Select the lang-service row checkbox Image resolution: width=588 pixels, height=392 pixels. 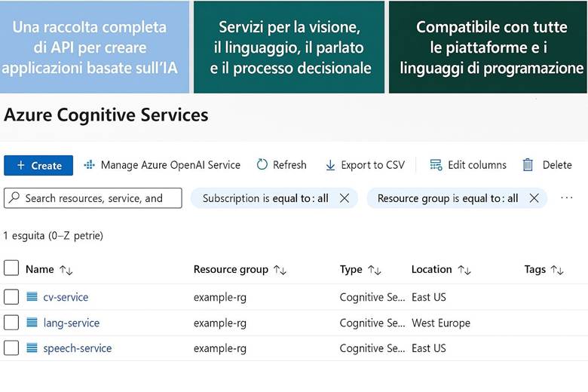[11, 323]
